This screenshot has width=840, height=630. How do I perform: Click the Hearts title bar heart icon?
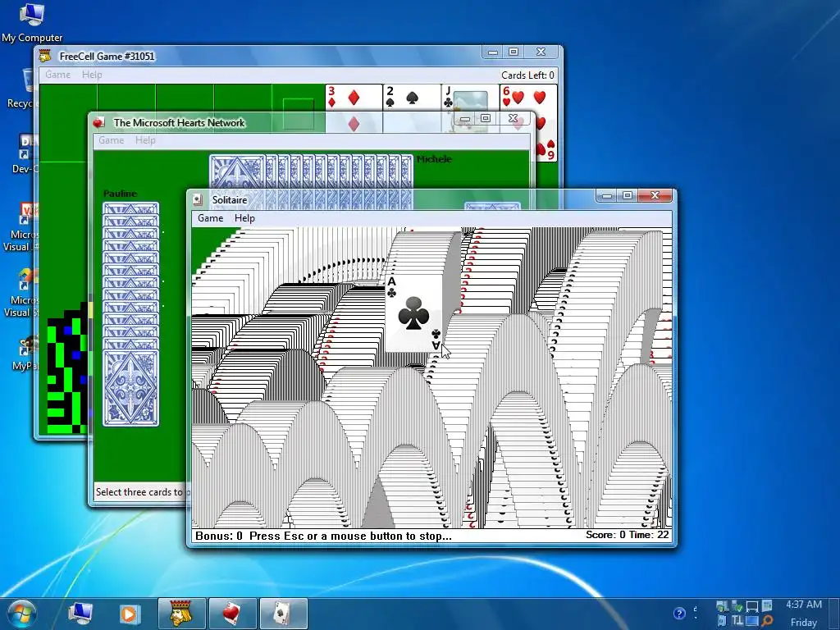[x=98, y=123]
